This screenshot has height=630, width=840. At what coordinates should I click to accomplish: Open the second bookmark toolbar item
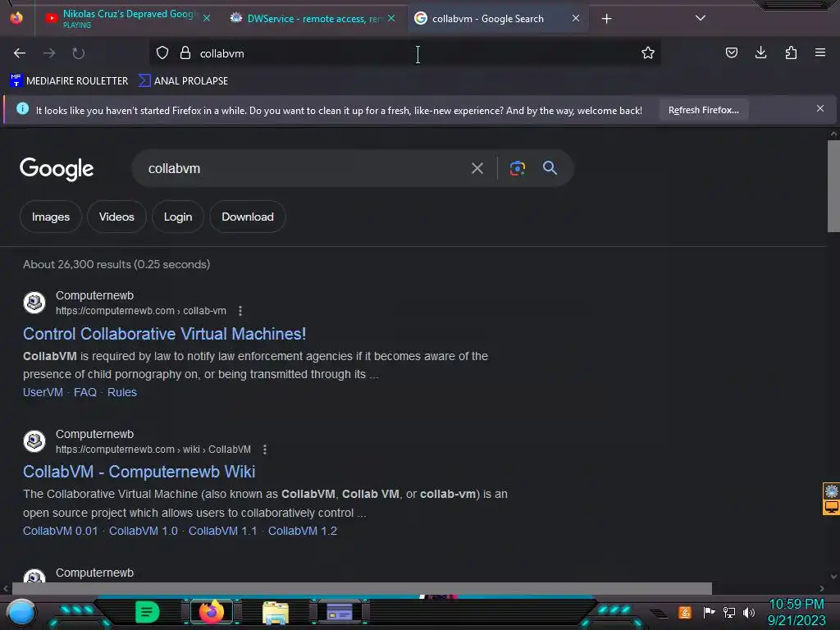coord(183,81)
